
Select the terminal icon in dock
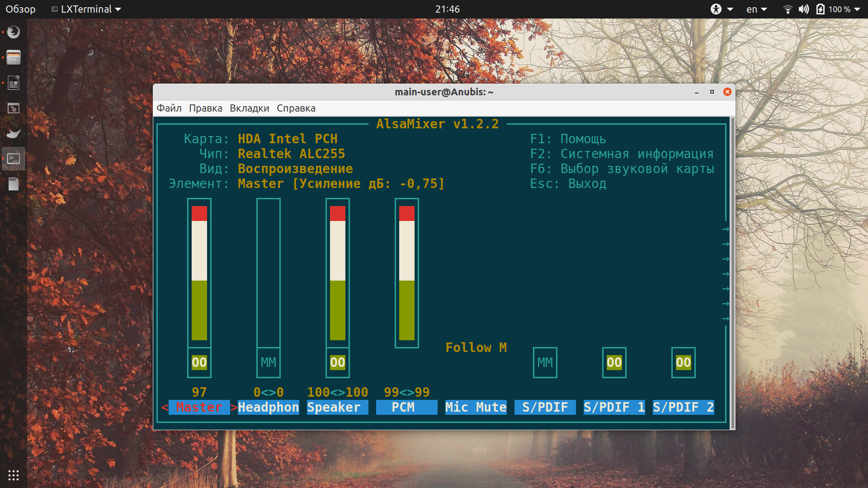14,159
